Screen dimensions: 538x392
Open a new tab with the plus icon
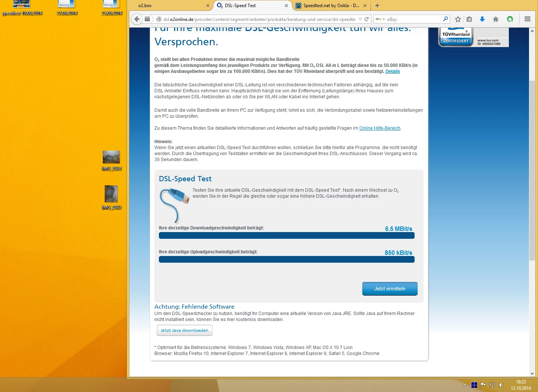tap(377, 6)
